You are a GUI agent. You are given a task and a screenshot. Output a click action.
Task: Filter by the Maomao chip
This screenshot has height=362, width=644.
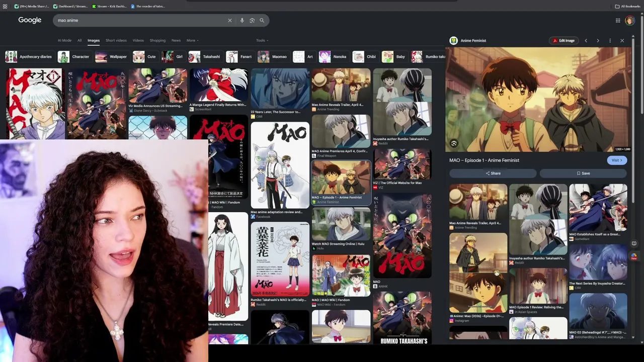273,57
